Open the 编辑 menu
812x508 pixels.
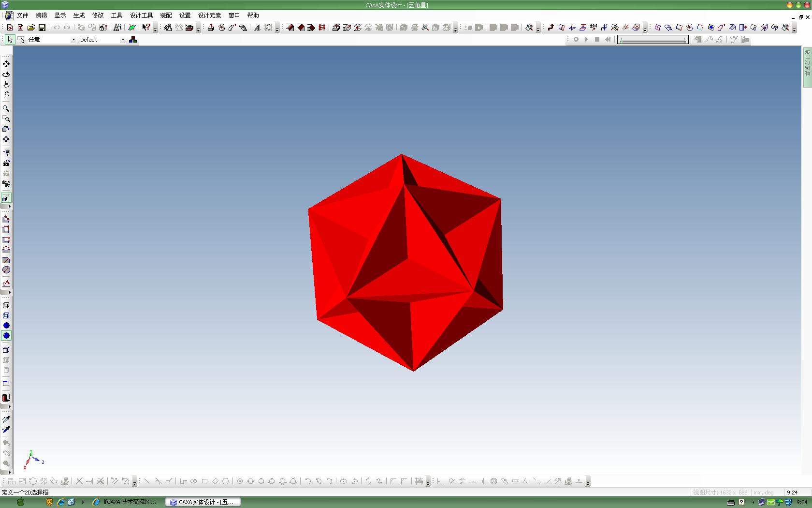click(x=41, y=15)
